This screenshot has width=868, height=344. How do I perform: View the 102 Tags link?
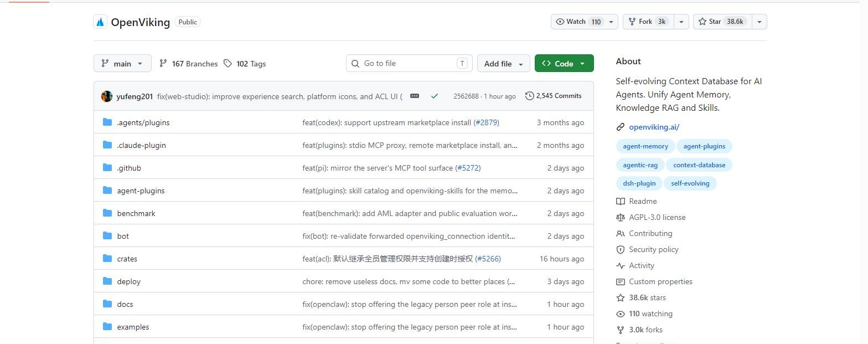(x=245, y=64)
